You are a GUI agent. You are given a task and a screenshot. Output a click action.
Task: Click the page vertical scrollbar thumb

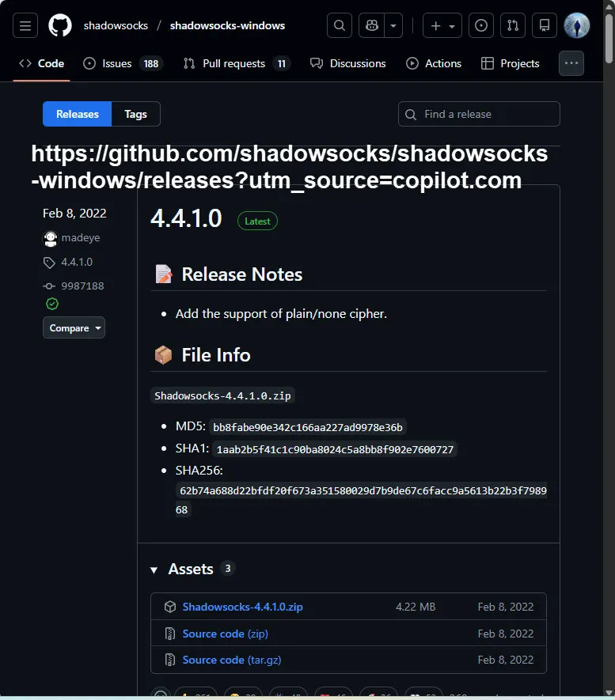[609, 40]
